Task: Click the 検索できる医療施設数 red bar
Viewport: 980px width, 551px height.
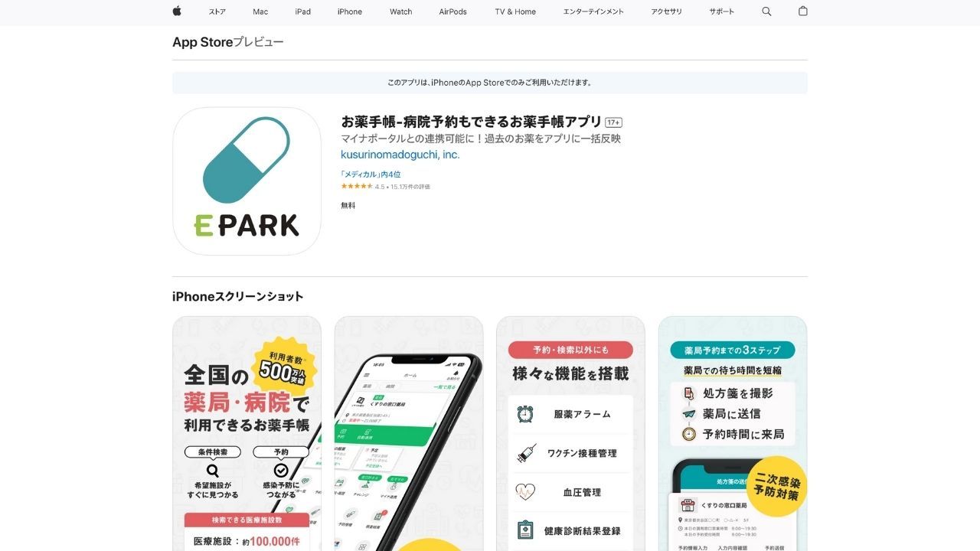Action: pos(247,520)
